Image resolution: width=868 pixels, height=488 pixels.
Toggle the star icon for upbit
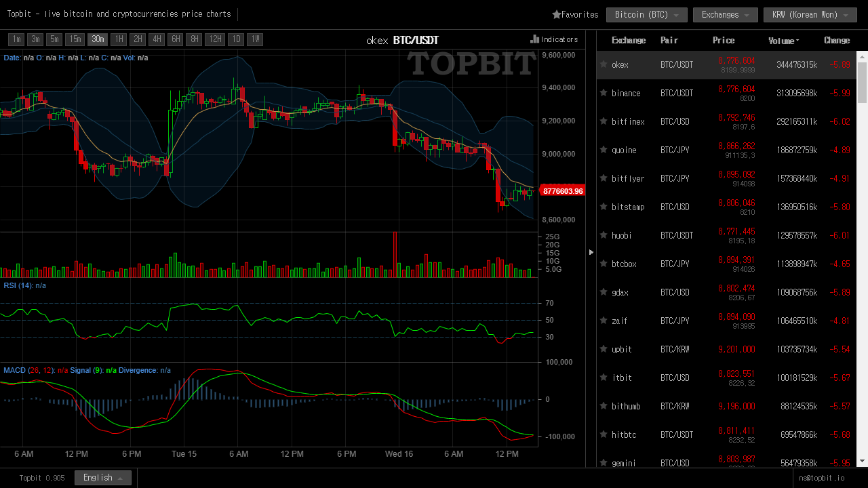click(603, 349)
